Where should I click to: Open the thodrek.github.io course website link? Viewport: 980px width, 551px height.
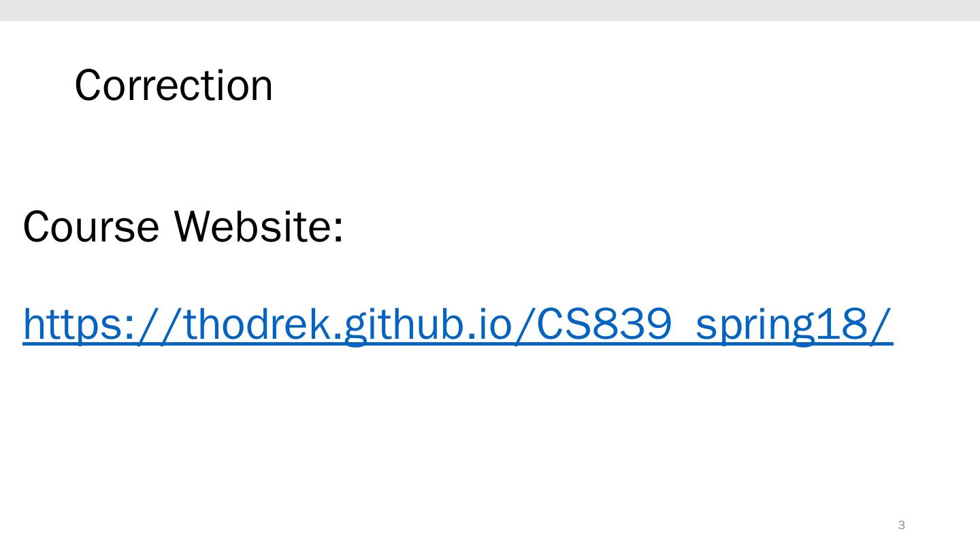[457, 324]
